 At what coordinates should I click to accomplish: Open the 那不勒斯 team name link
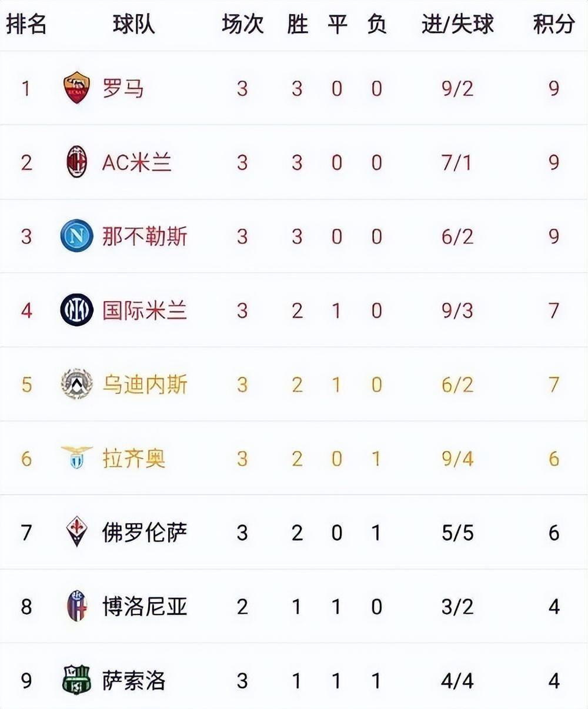pos(145,237)
